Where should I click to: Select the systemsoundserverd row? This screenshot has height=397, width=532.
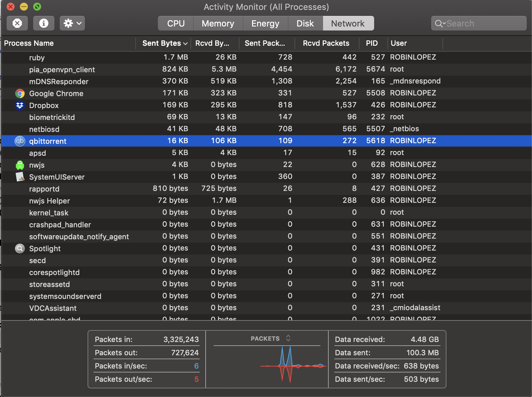click(x=266, y=296)
